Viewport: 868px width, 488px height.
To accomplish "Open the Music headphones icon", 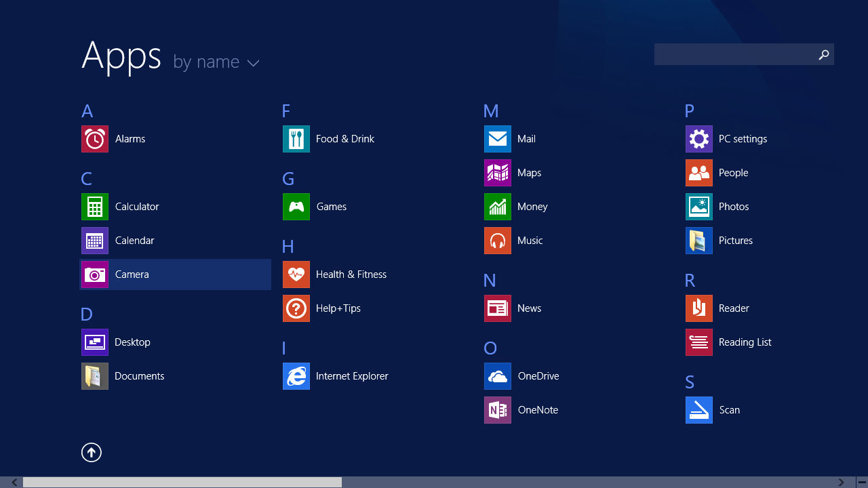I will [498, 241].
